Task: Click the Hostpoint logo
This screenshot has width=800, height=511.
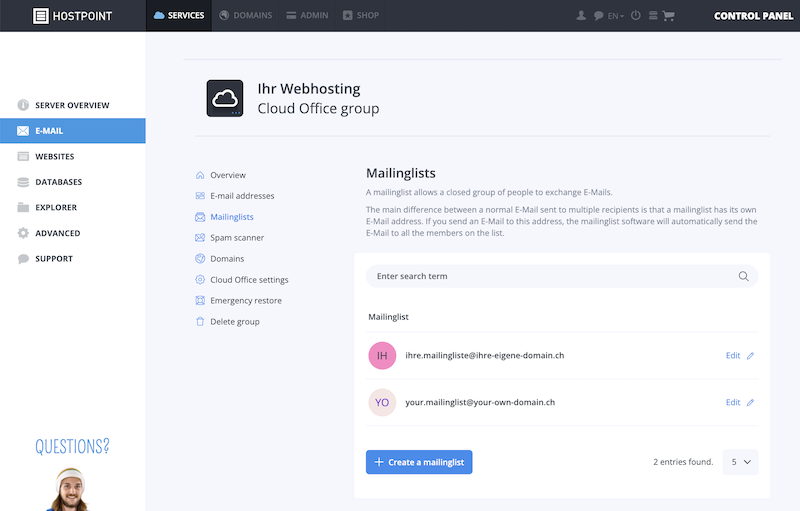Action: pos(72,16)
